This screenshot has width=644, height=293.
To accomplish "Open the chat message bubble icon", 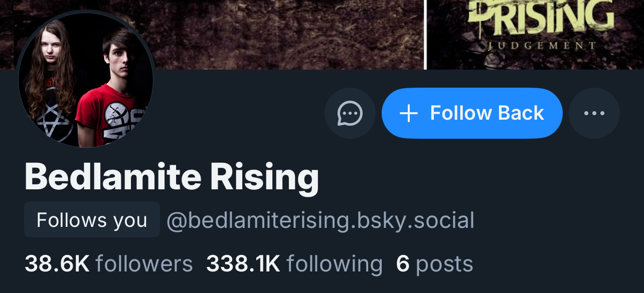I will (350, 113).
